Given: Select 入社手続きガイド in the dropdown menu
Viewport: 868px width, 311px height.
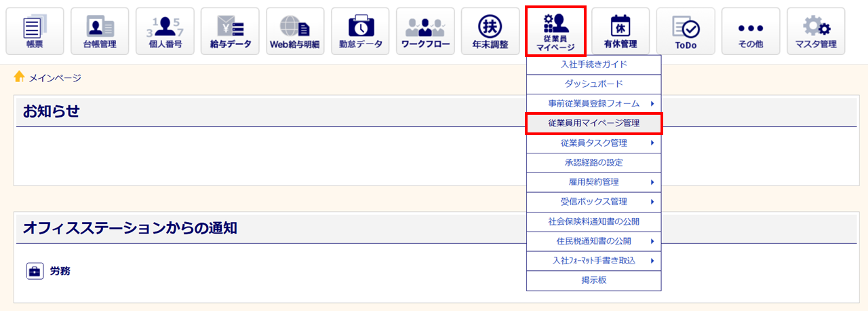Looking at the screenshot, I should click(594, 65).
